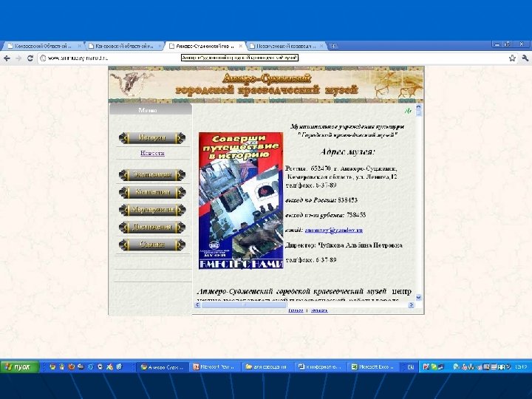Open the Экспозиции menu button
This screenshot has width=532, height=399.
coord(152,174)
